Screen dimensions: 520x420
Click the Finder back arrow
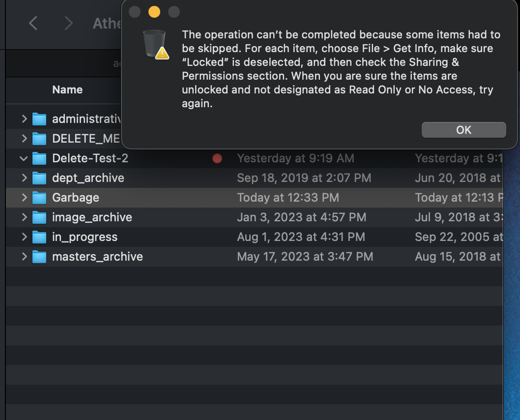point(33,23)
